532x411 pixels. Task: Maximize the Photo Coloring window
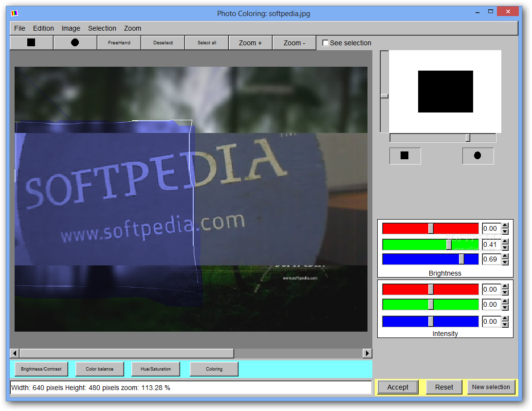coord(490,12)
